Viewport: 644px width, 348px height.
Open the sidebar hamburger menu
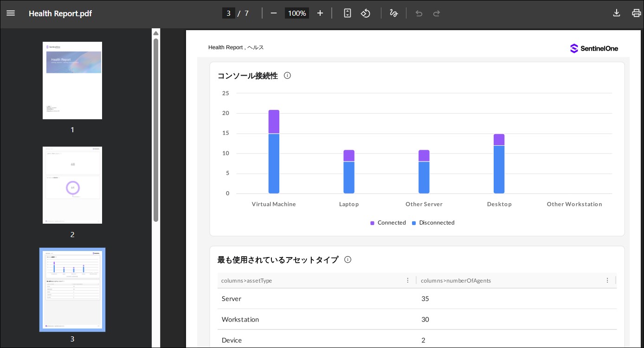pos(11,13)
